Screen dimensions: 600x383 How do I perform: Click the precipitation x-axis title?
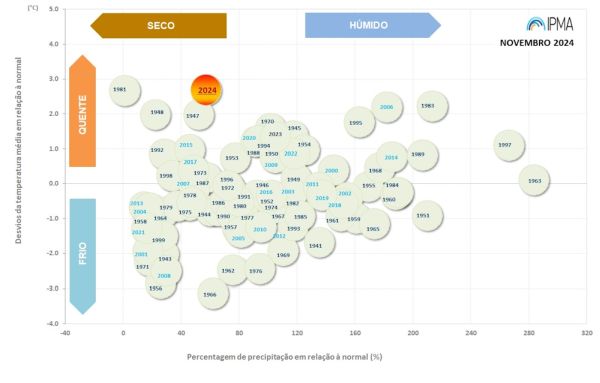[284, 357]
